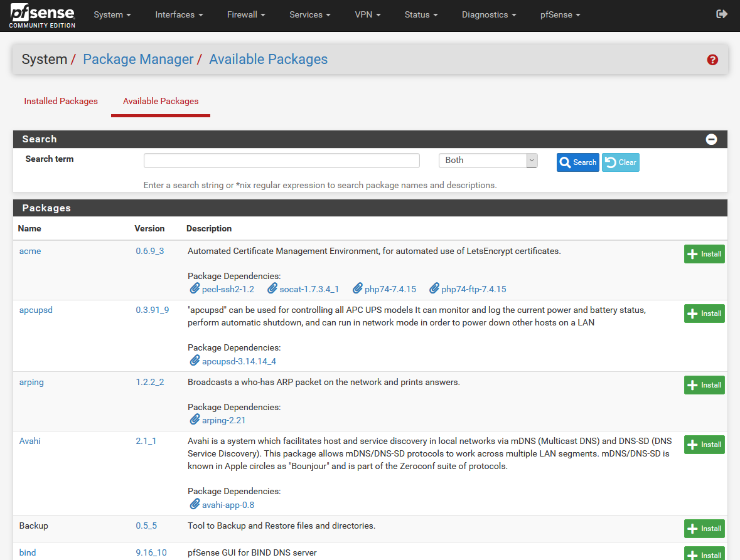Viewport: 740px width, 560px height.
Task: Open the Status menu
Action: [x=421, y=14]
